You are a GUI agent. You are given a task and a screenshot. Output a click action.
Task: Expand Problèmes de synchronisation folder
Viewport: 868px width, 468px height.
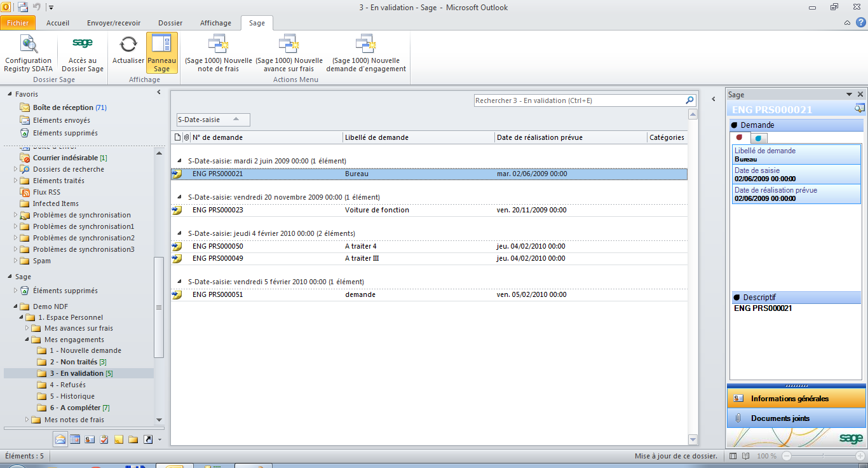click(x=16, y=215)
